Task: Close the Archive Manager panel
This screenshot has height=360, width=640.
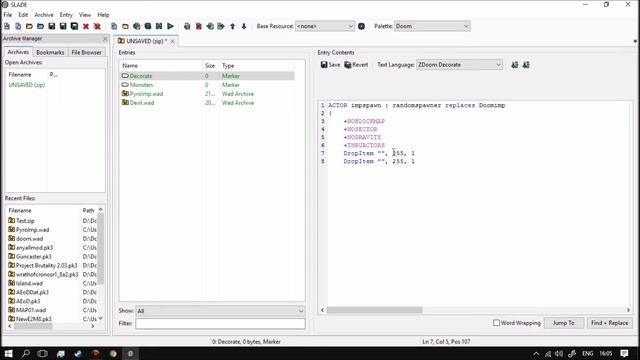Action: [x=105, y=39]
